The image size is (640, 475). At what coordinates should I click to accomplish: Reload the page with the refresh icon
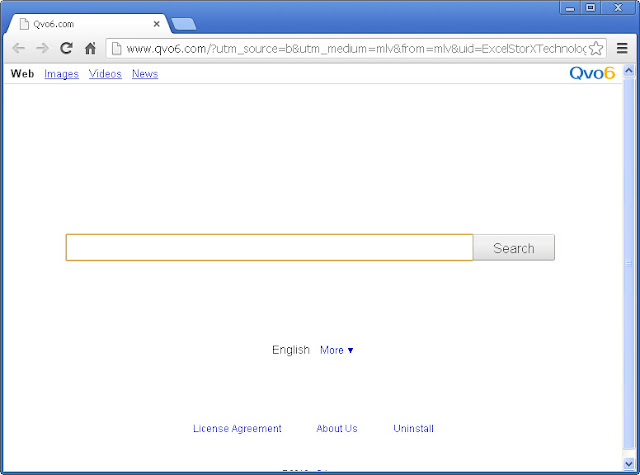(x=66, y=48)
